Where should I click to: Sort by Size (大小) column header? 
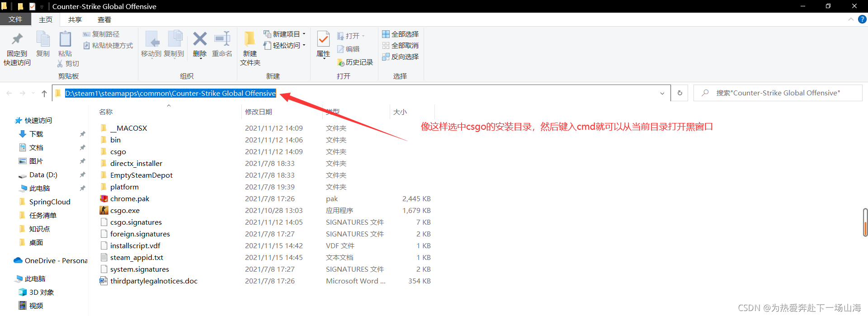(x=400, y=112)
